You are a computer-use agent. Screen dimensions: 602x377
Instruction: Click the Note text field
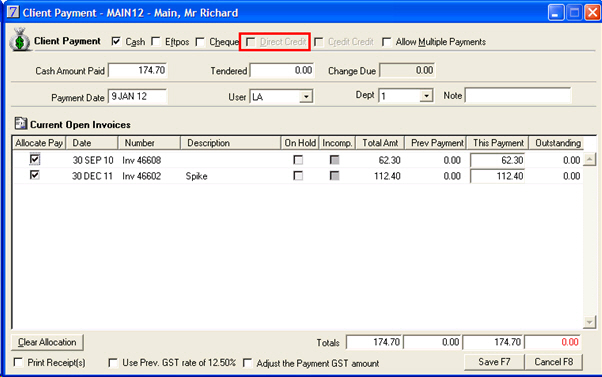point(518,96)
